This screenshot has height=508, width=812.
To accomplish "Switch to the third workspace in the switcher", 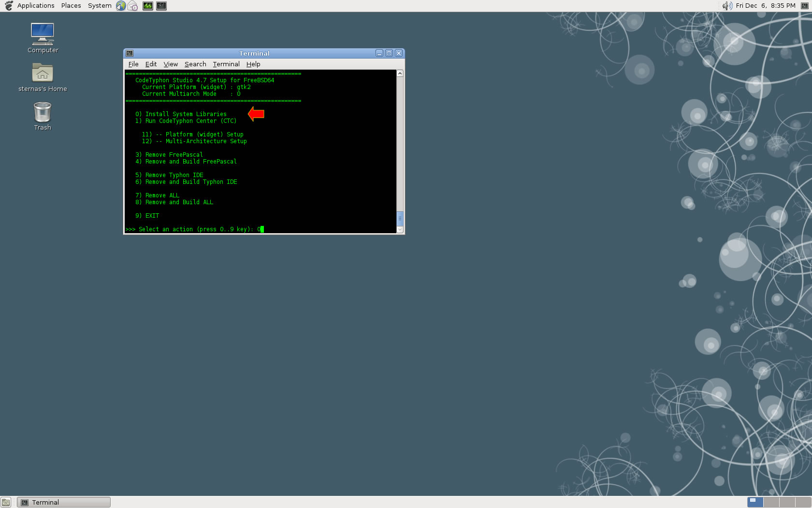I will point(787,502).
